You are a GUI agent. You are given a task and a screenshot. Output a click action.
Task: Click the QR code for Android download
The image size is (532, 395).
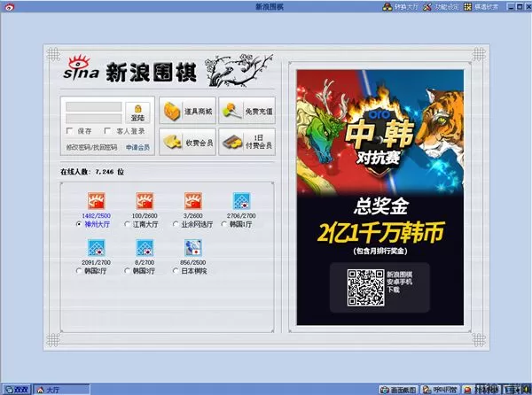[x=365, y=288]
